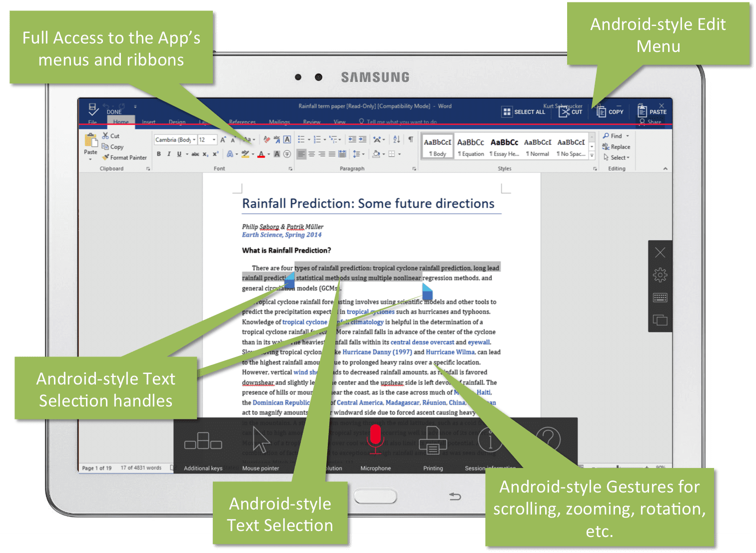
Task: Apply superscript formatting
Action: point(215,154)
